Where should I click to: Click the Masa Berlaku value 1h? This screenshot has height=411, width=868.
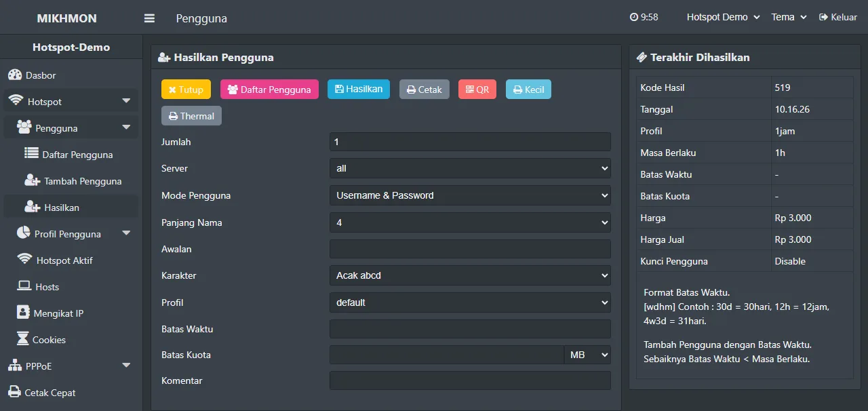[780, 153]
